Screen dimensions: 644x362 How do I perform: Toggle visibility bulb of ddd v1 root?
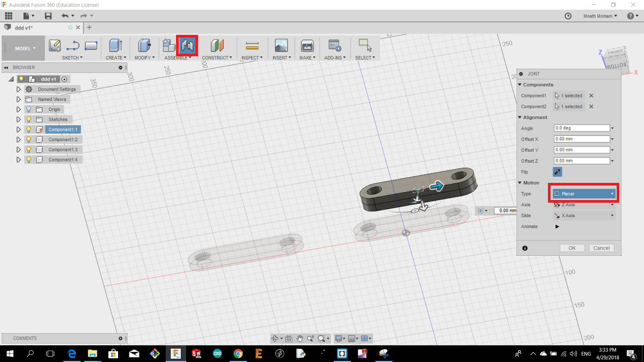point(21,79)
